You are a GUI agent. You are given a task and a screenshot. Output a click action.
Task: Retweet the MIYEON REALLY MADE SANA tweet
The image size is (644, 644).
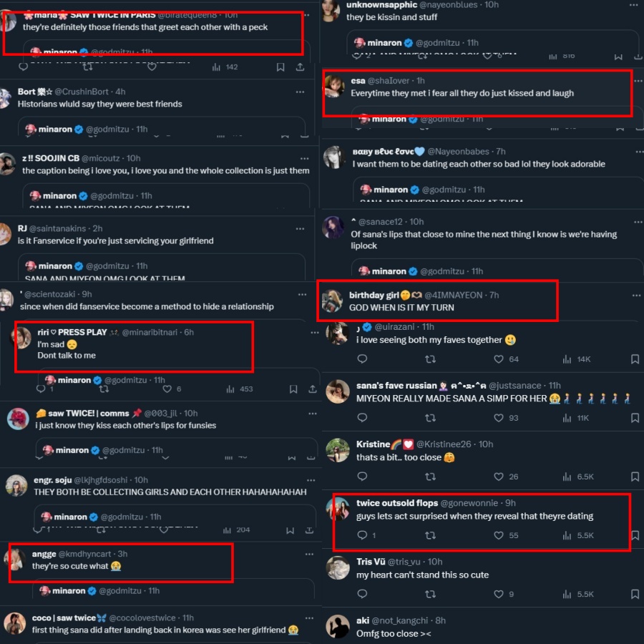pyautogui.click(x=430, y=418)
